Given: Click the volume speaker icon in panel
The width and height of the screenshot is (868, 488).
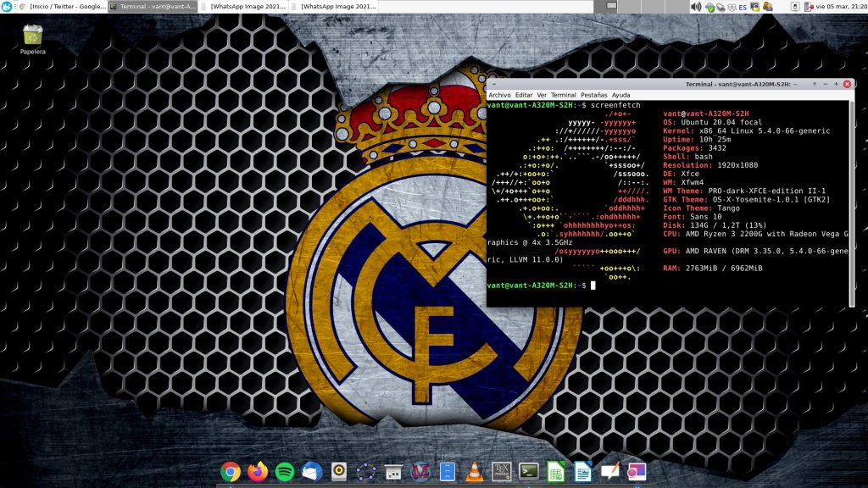Looking at the screenshot, I should (696, 7).
